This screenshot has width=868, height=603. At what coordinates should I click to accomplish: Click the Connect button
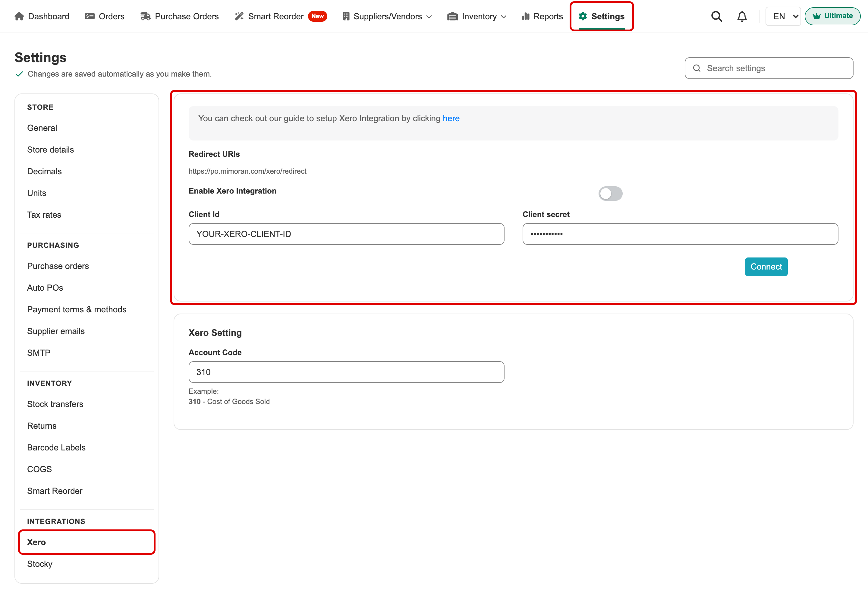click(x=766, y=267)
